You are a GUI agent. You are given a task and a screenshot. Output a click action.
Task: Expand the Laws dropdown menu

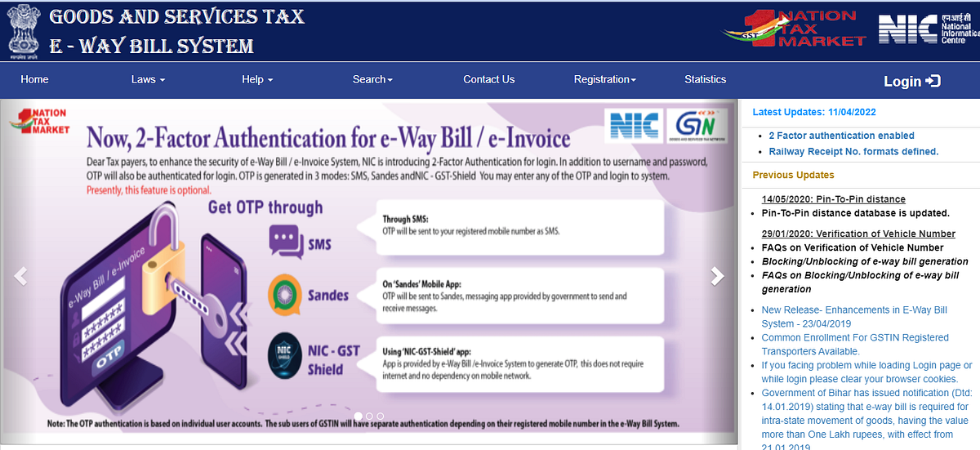[x=148, y=79]
